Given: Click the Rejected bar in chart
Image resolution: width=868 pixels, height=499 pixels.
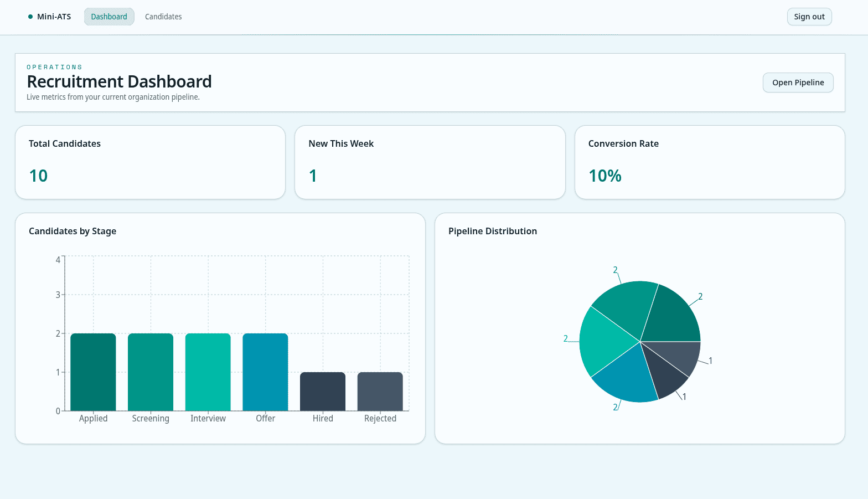Looking at the screenshot, I should tap(380, 392).
